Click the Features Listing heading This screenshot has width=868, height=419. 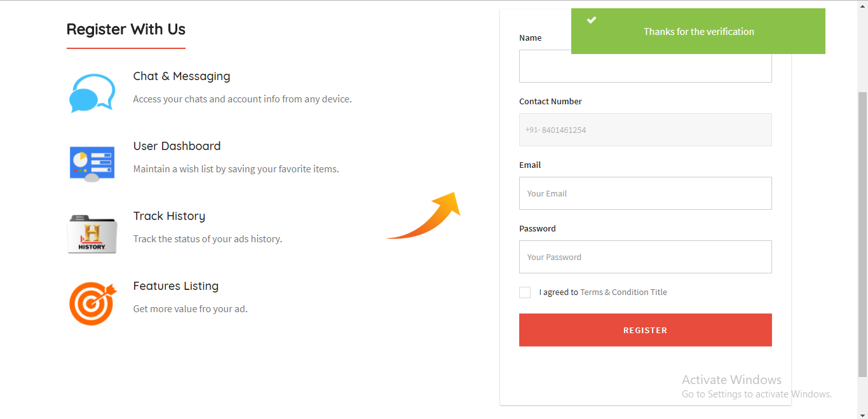tap(176, 286)
